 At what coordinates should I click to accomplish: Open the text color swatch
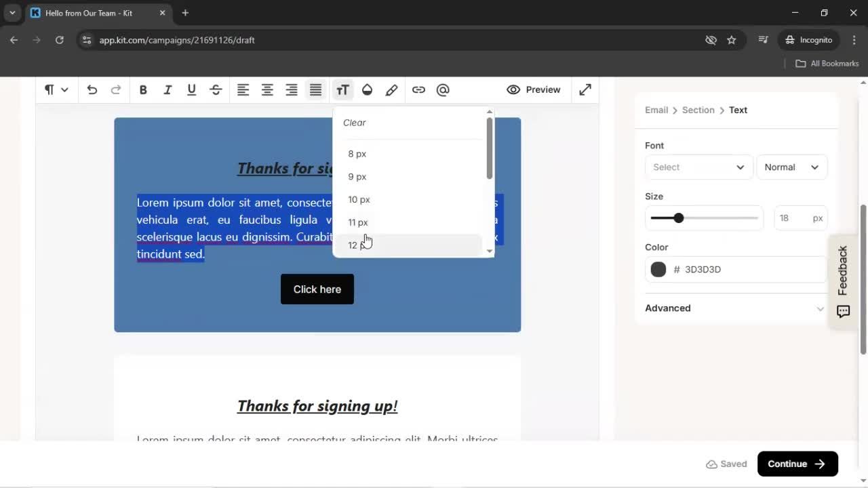658,269
